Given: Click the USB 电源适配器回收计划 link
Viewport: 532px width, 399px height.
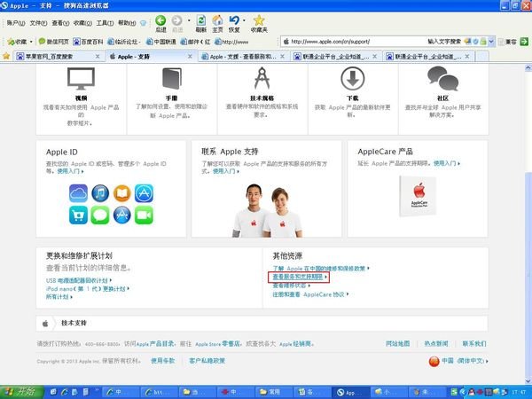Looking at the screenshot, I should [77, 280].
